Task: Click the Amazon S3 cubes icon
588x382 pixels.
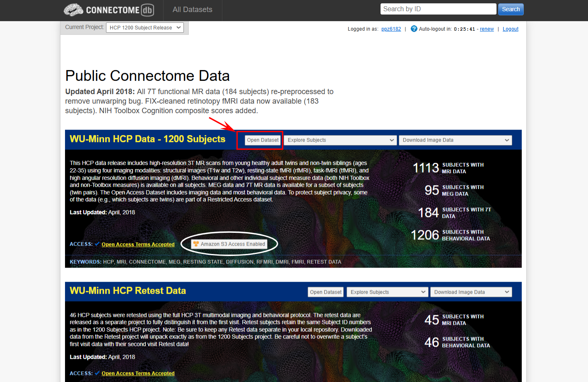Action: [x=196, y=244]
